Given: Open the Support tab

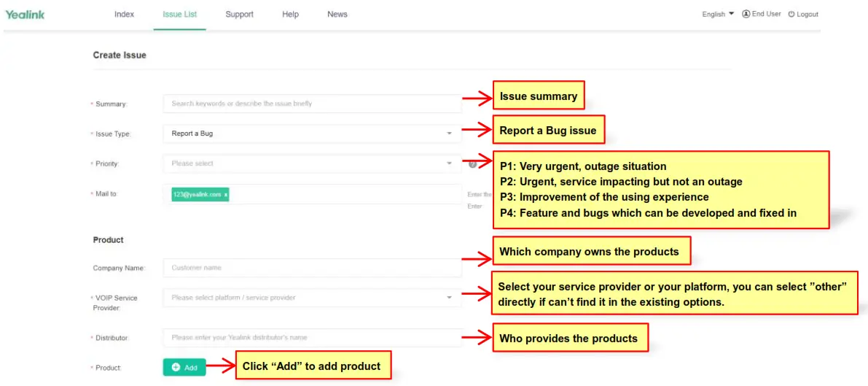Looking at the screenshot, I should point(239,15).
